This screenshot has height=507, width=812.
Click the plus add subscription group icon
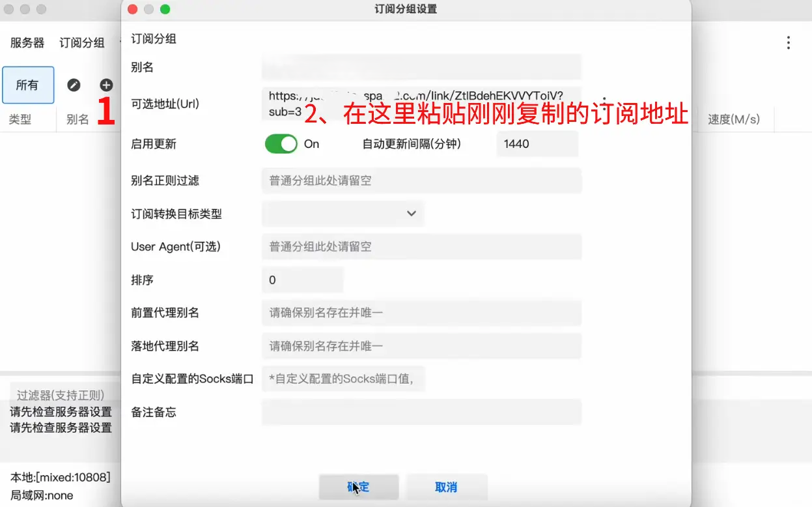[106, 85]
